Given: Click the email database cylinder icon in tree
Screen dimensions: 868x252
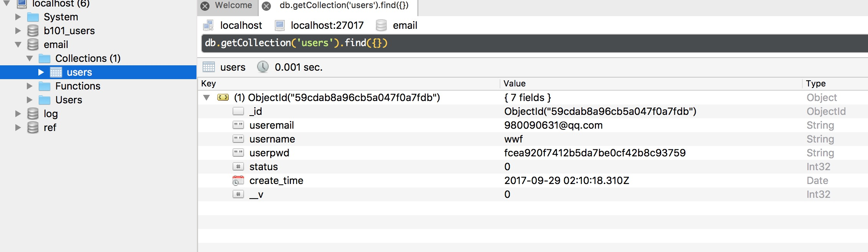Looking at the screenshot, I should pyautogui.click(x=33, y=45).
